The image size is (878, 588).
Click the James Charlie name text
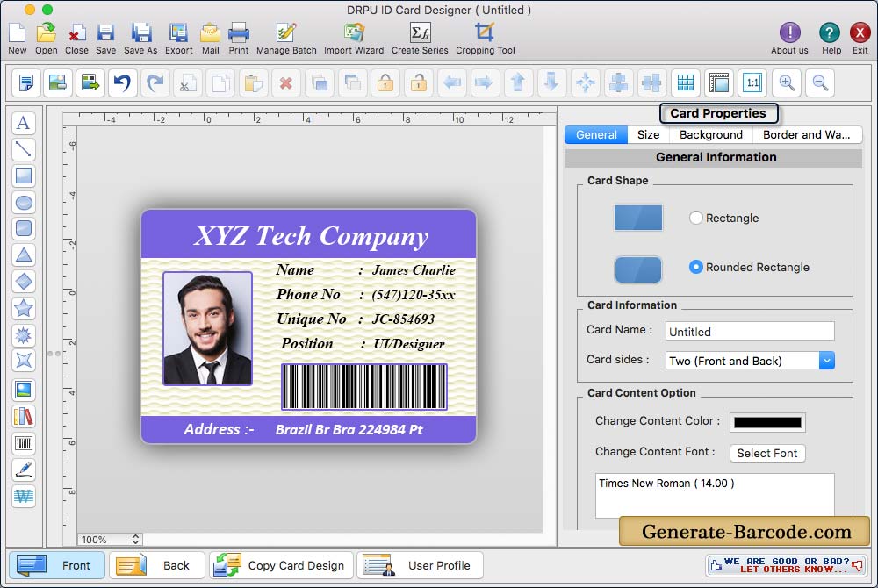pyautogui.click(x=414, y=270)
